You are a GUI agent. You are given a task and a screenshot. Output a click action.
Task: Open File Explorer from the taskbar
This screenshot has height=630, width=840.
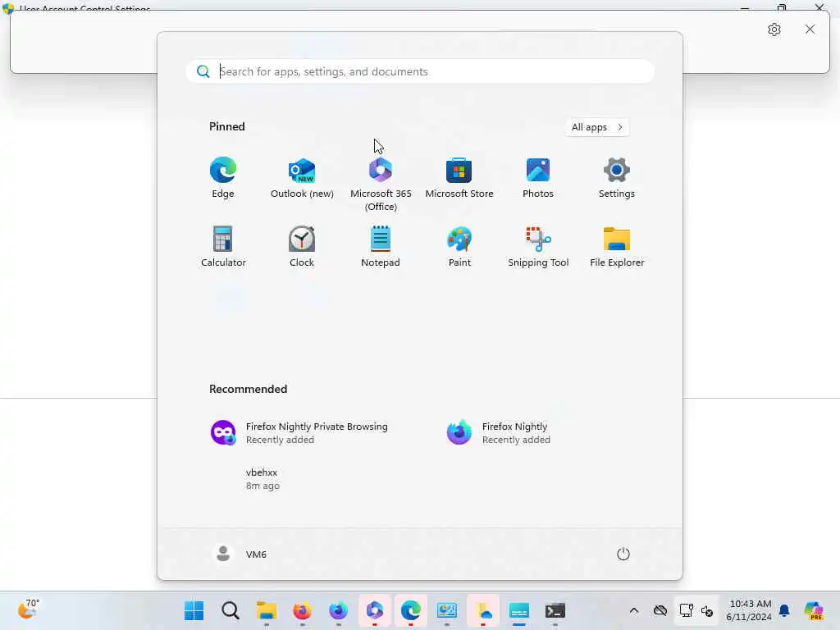(x=267, y=610)
